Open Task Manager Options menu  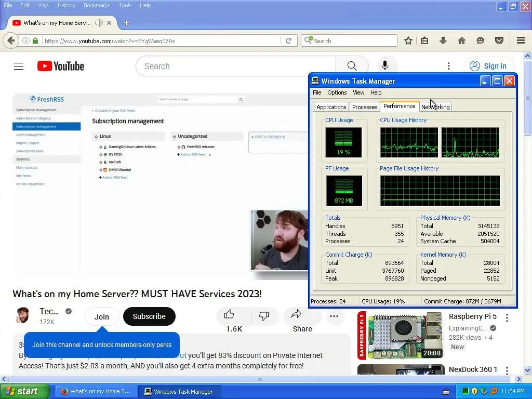337,92
